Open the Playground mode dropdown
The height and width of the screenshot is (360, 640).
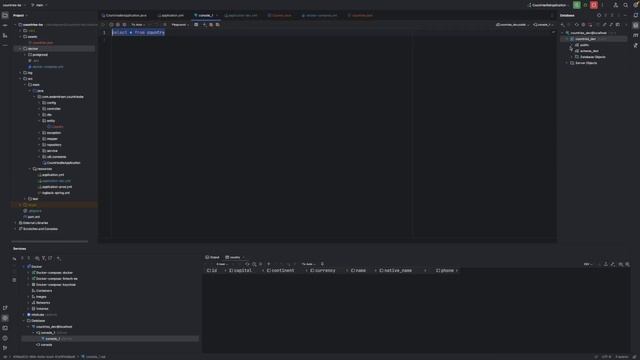[180, 24]
